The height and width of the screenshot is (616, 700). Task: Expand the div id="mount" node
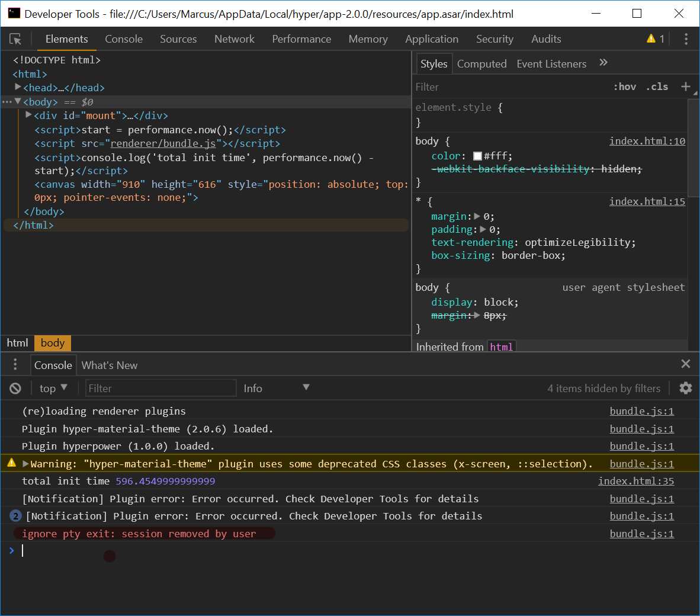click(28, 115)
